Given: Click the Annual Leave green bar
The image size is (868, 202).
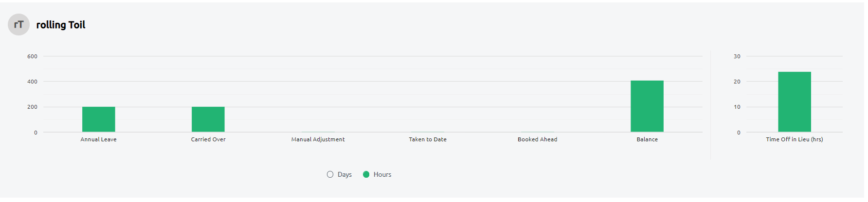Looking at the screenshot, I should click(99, 119).
